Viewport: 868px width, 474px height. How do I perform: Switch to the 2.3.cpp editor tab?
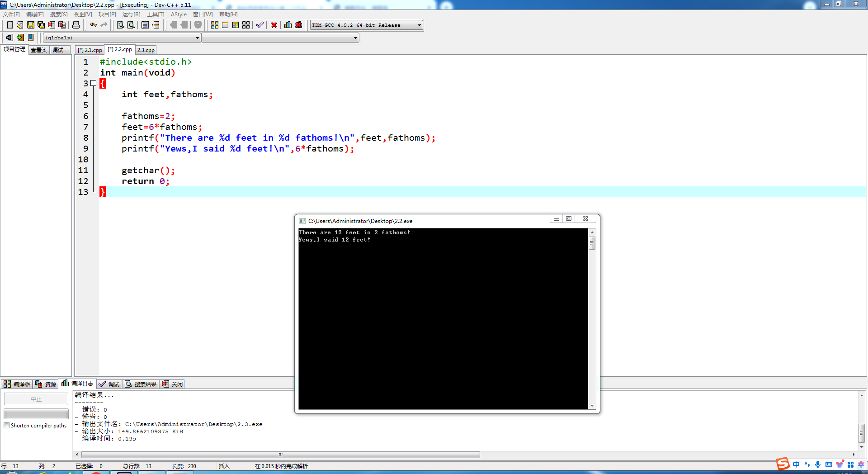146,50
